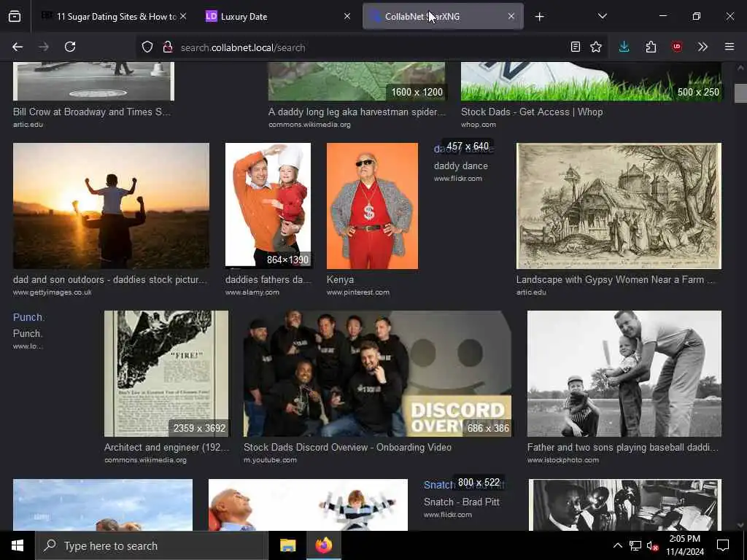The height and width of the screenshot is (560, 747).
Task: Open the Extensions menu icon
Action: click(x=651, y=47)
